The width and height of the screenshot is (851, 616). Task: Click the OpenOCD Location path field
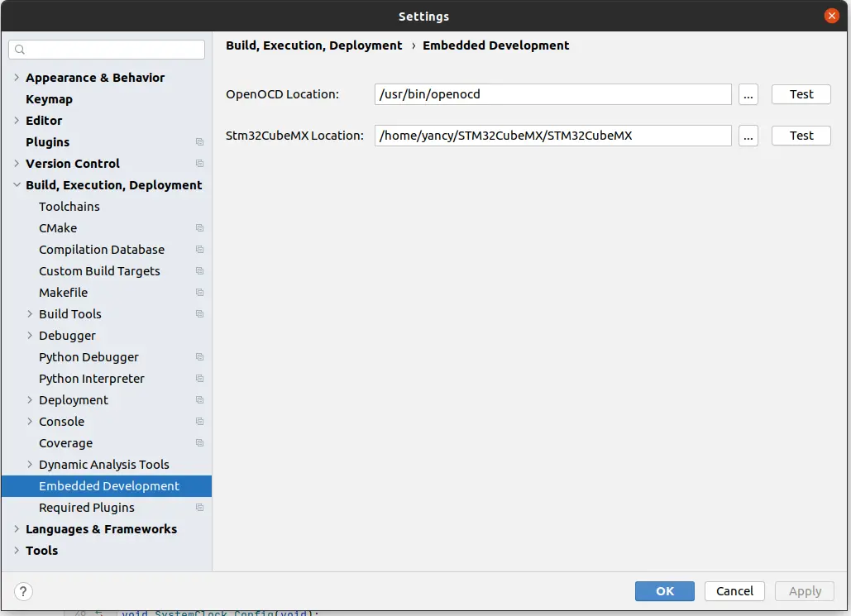pyautogui.click(x=552, y=94)
